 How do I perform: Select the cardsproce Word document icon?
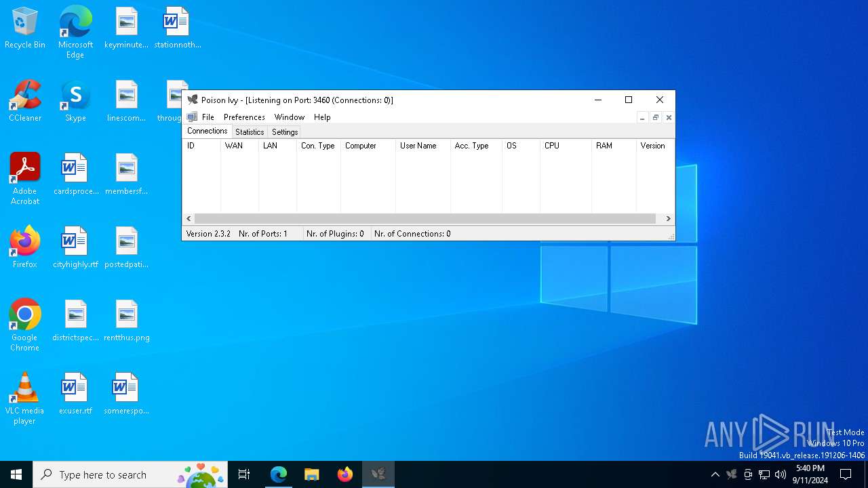click(x=75, y=175)
